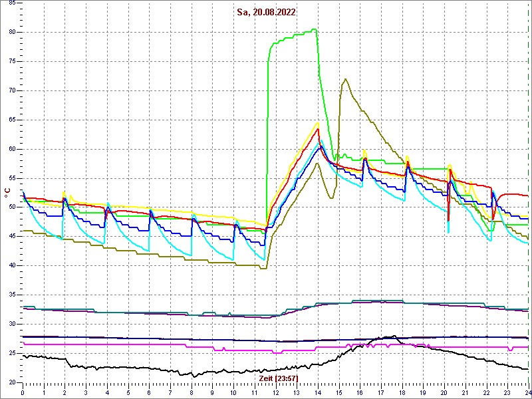Click hour 0 on the time axis
Viewport: 532px width, 399px height.
[x=23, y=393]
